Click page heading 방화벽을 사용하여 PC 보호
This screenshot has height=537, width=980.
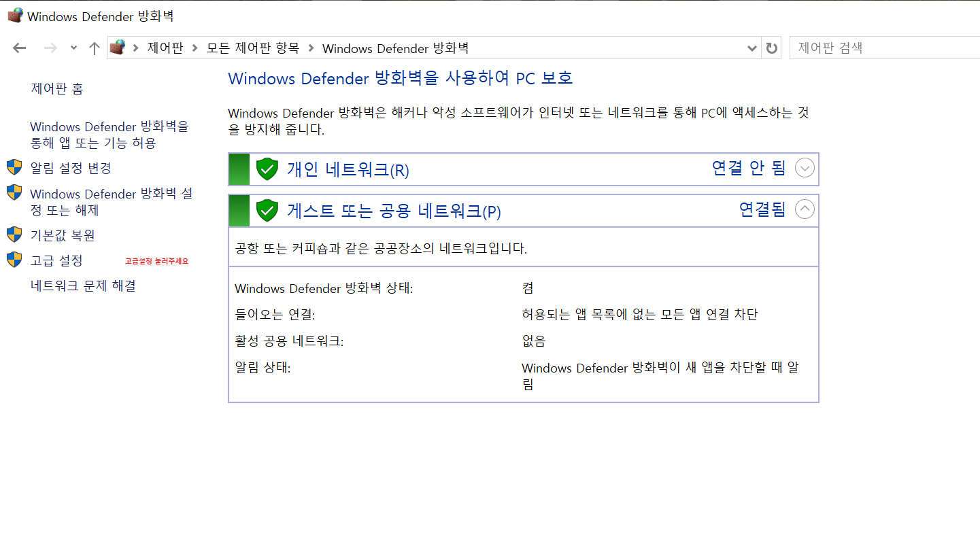(401, 77)
